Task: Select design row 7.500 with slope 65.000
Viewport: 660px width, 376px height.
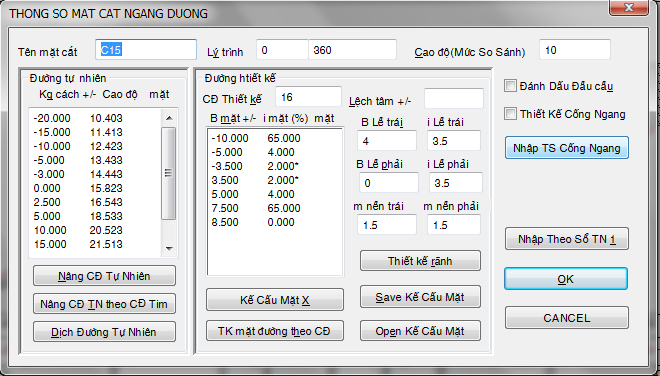Action: [x=274, y=208]
